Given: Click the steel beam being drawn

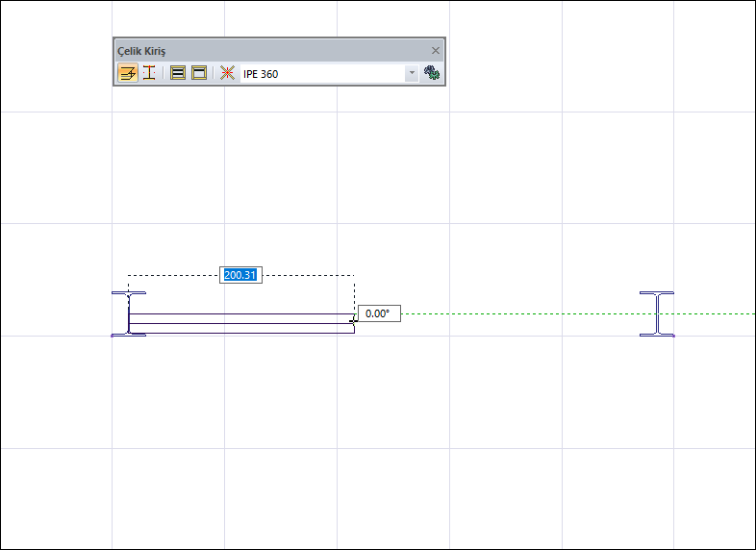Looking at the screenshot, I should click(x=240, y=323).
